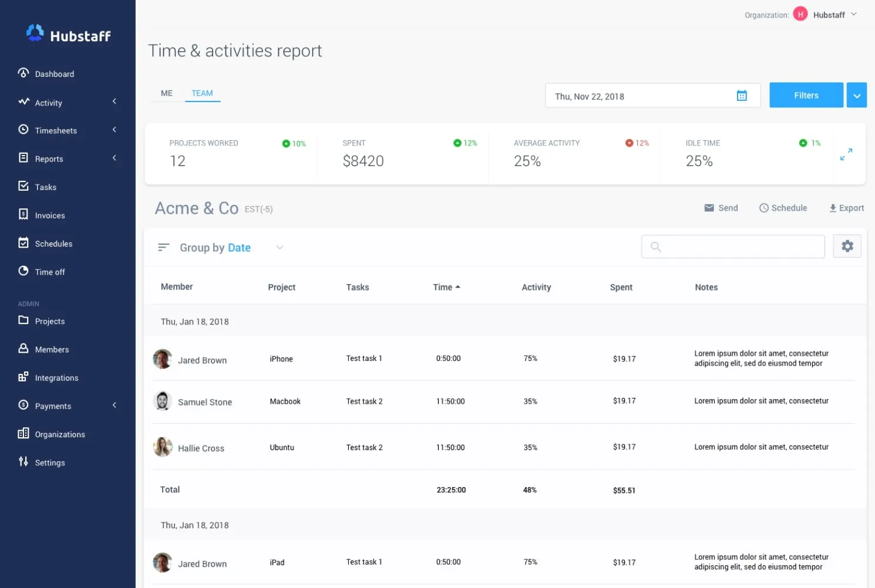Click Jared Brown's avatar in iPhone row
The width and height of the screenshot is (875, 588).
[x=163, y=359]
